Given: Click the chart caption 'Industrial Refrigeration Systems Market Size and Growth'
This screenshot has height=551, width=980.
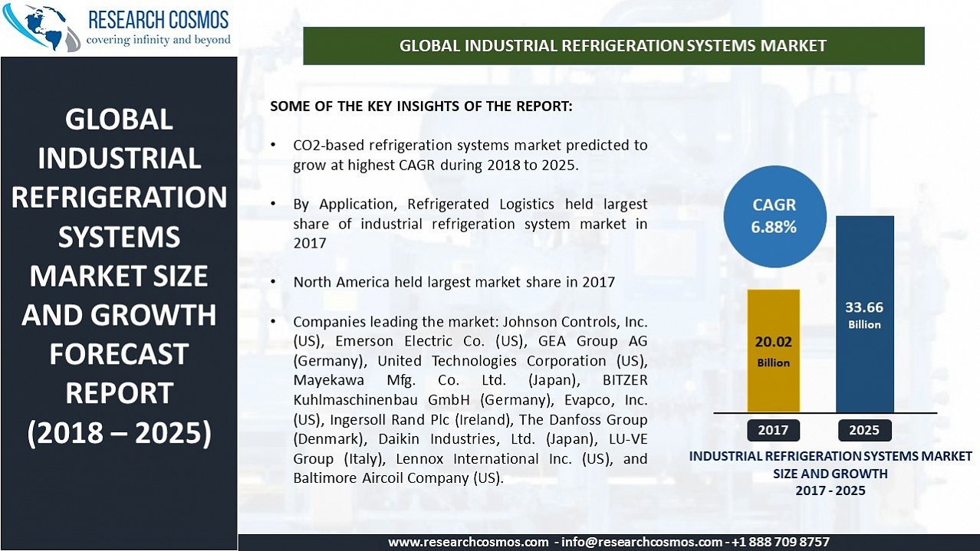Looking at the screenshot, I should (x=830, y=473).
